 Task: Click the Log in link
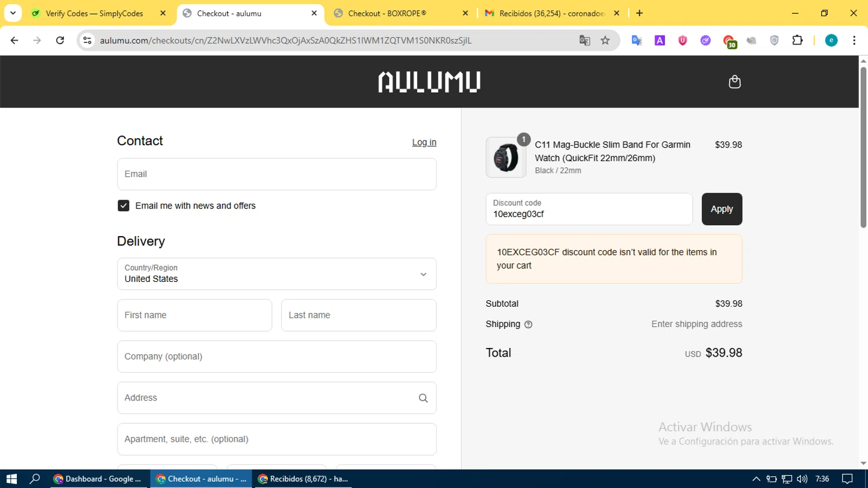coord(424,142)
